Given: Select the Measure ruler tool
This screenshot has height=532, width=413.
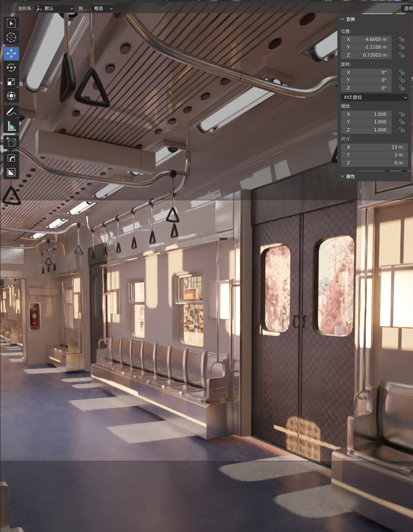Looking at the screenshot, I should (11, 126).
